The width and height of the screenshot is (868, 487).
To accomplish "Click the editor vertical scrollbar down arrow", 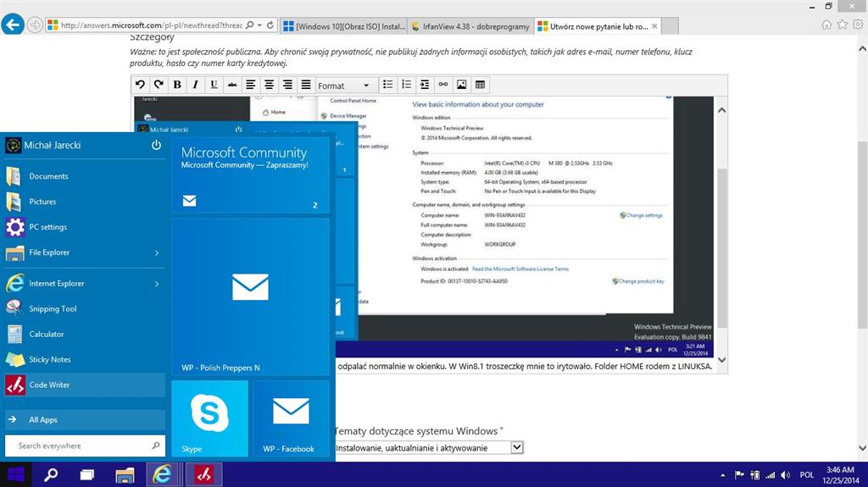I will pos(721,360).
